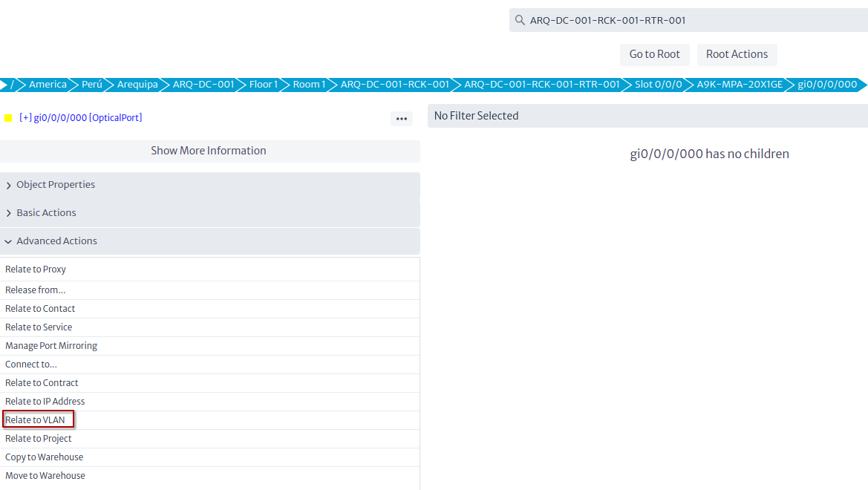Open Root Actions
Viewport: 868px width, 490px height.
coord(737,54)
